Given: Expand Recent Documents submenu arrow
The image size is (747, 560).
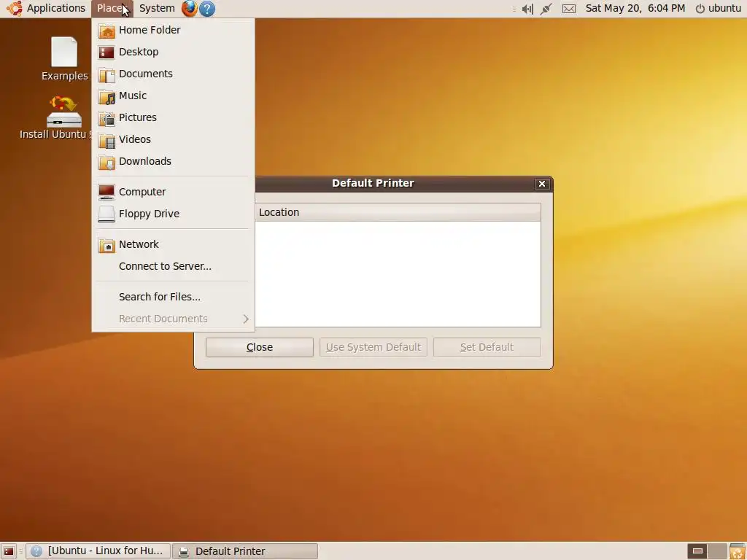Looking at the screenshot, I should pos(246,319).
